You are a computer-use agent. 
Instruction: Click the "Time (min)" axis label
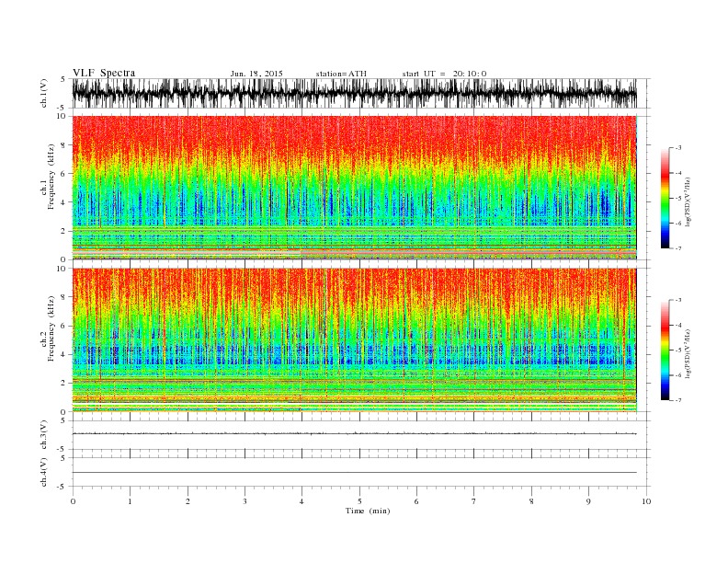(x=368, y=511)
